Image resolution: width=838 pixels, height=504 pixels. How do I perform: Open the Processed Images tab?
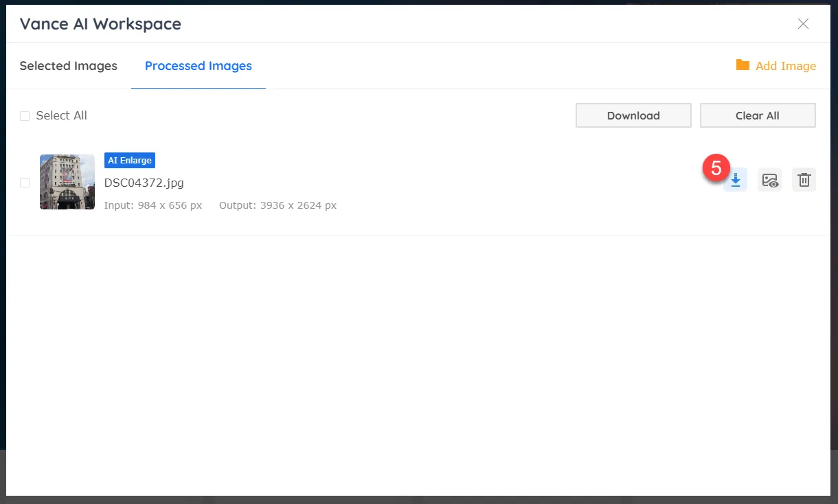(199, 66)
